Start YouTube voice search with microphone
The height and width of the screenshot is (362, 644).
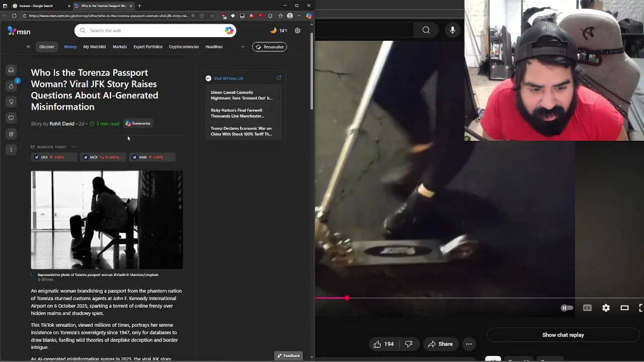452,30
